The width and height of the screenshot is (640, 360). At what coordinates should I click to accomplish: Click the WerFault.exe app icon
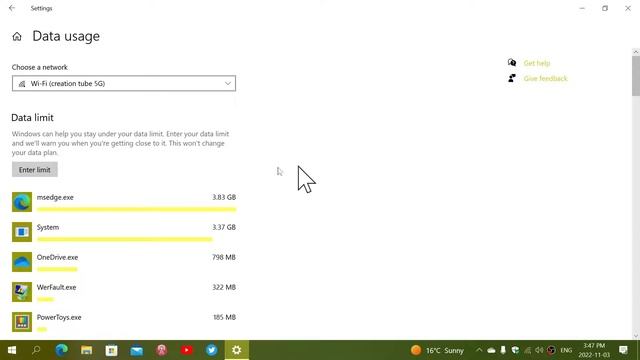(22, 292)
